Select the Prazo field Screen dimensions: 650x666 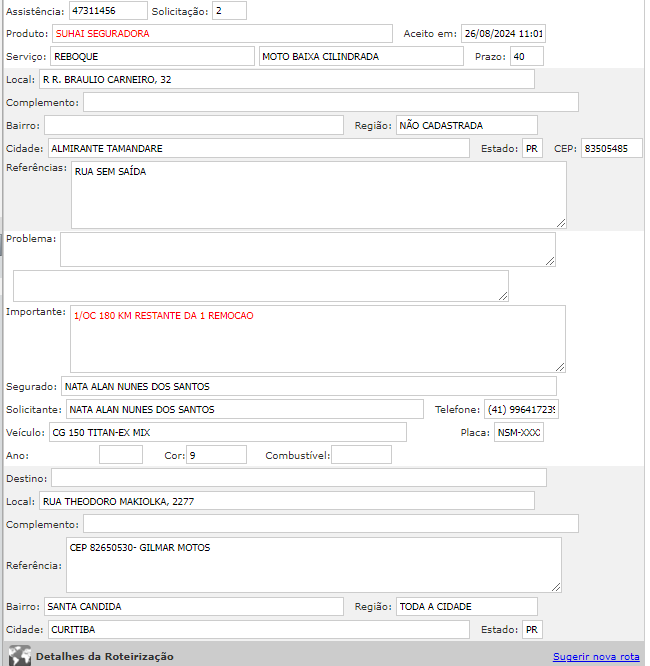pyautogui.click(x=526, y=56)
